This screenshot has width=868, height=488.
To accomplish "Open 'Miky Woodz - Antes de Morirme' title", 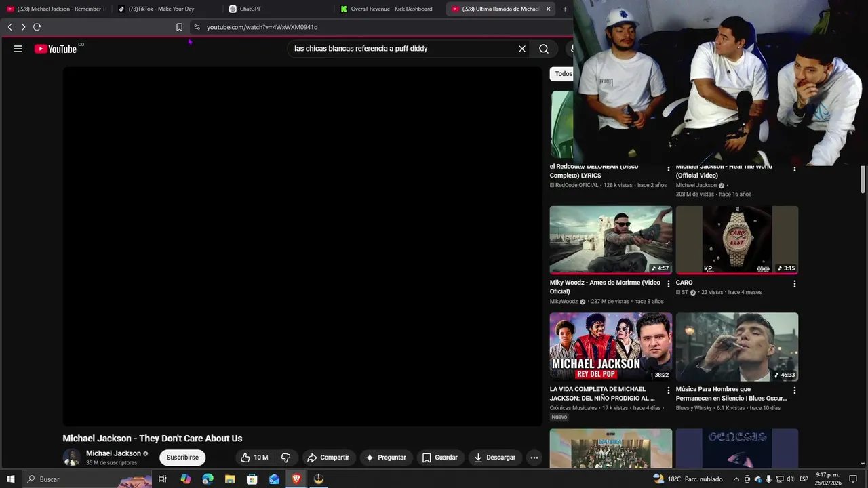I will (605, 287).
